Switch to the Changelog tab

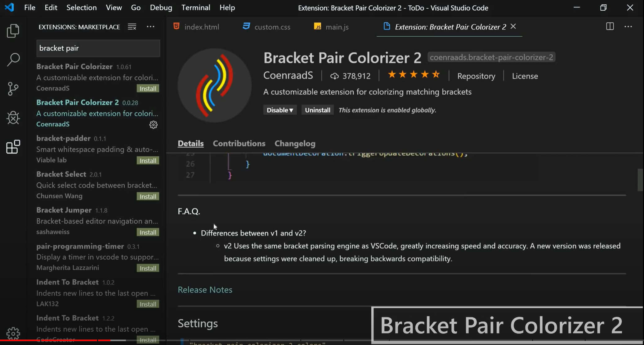(295, 144)
